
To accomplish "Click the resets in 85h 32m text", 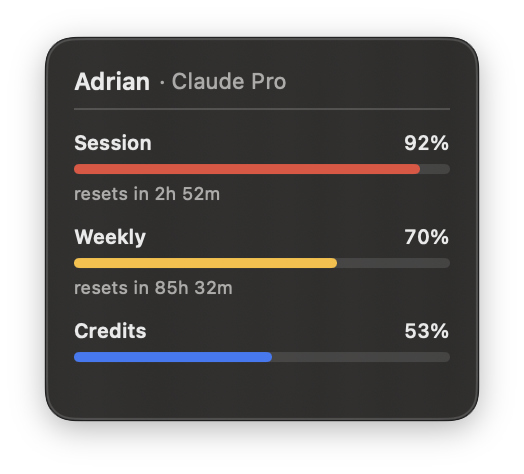I will click(x=153, y=288).
